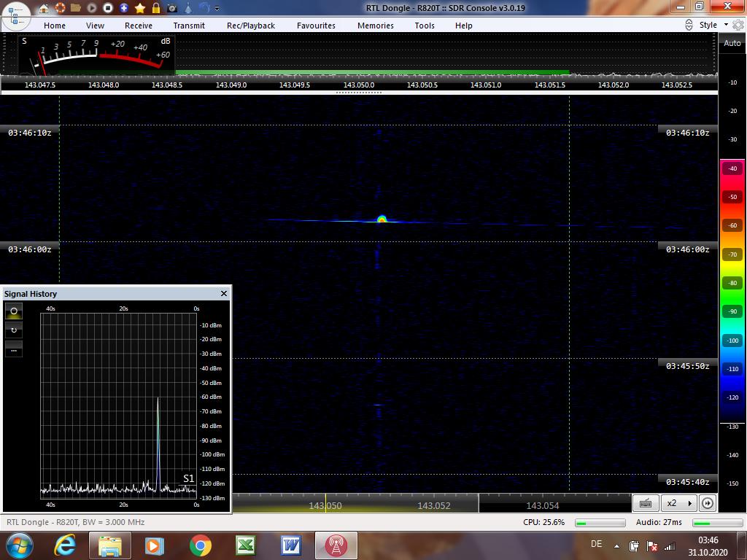
Task: Open media player from taskbar
Action: click(154, 545)
